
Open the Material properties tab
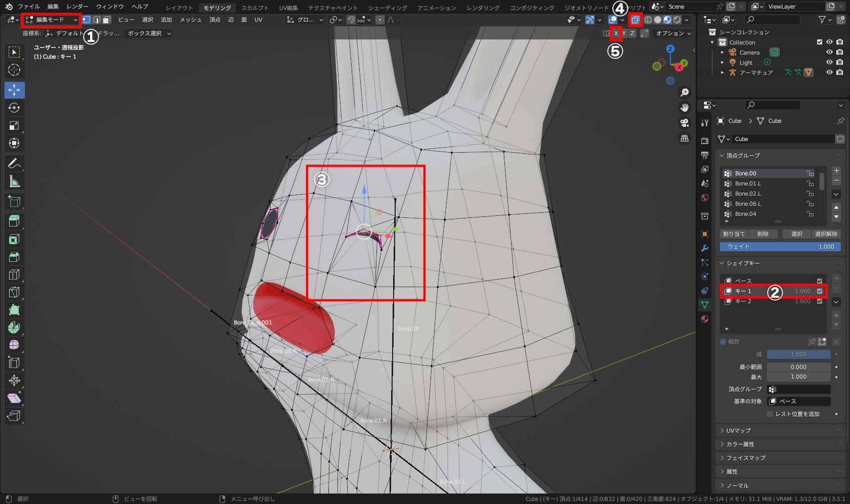point(705,319)
